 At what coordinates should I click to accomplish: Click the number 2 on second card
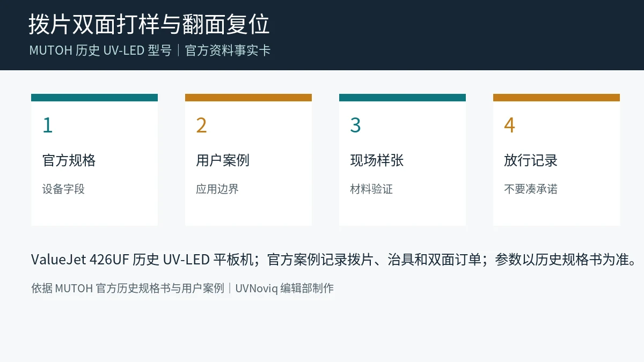[201, 125]
